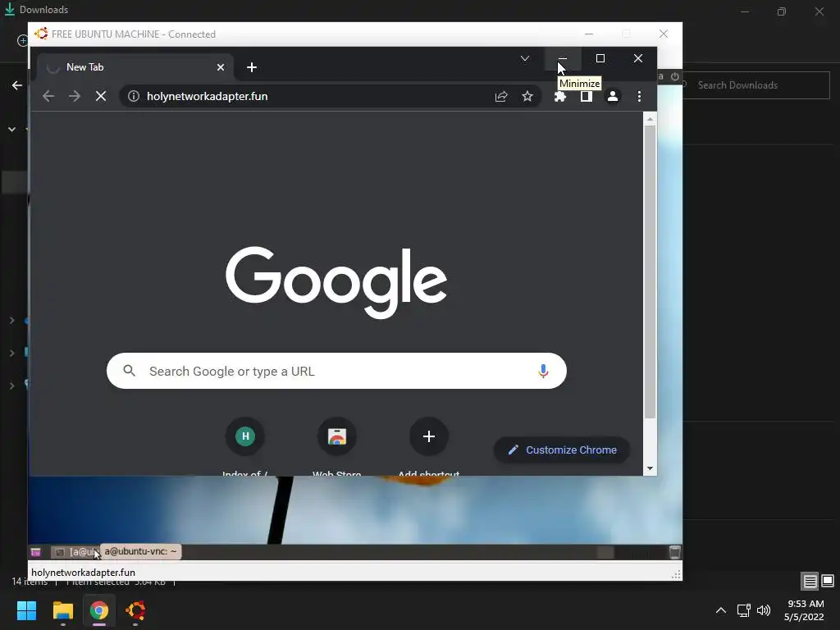
Task: Expand the top navigation chevron in Downloads window
Action: (x=11, y=129)
